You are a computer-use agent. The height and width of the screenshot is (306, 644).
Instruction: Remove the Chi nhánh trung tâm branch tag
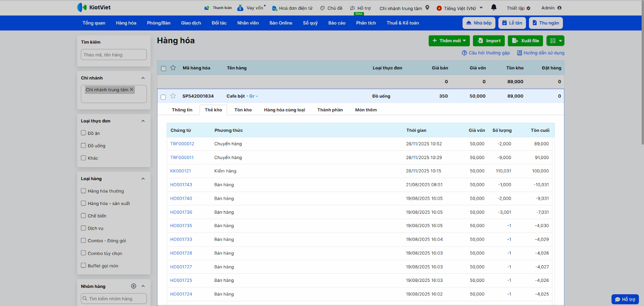click(x=131, y=89)
